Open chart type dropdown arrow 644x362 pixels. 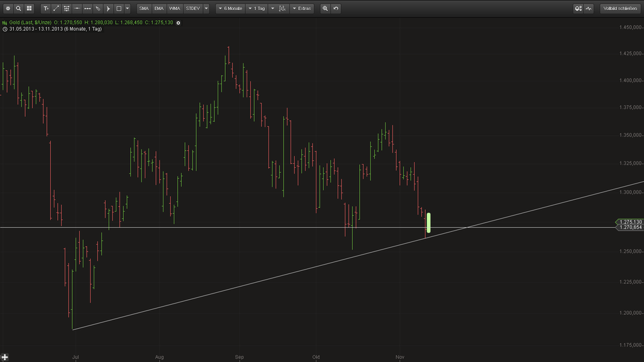click(x=272, y=8)
